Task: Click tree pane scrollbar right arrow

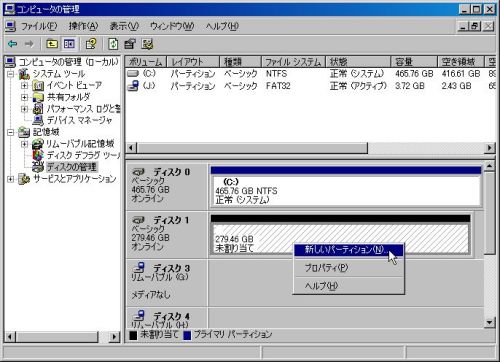Action: [x=114, y=337]
